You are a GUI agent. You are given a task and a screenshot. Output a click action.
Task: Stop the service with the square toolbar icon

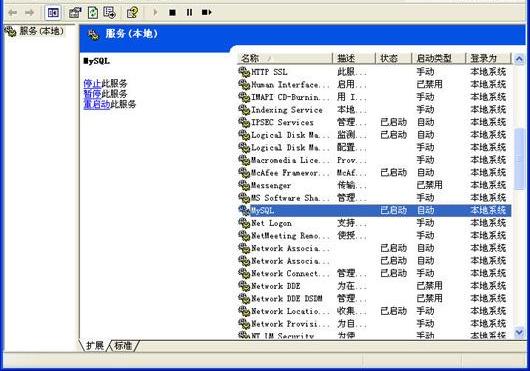(x=172, y=13)
